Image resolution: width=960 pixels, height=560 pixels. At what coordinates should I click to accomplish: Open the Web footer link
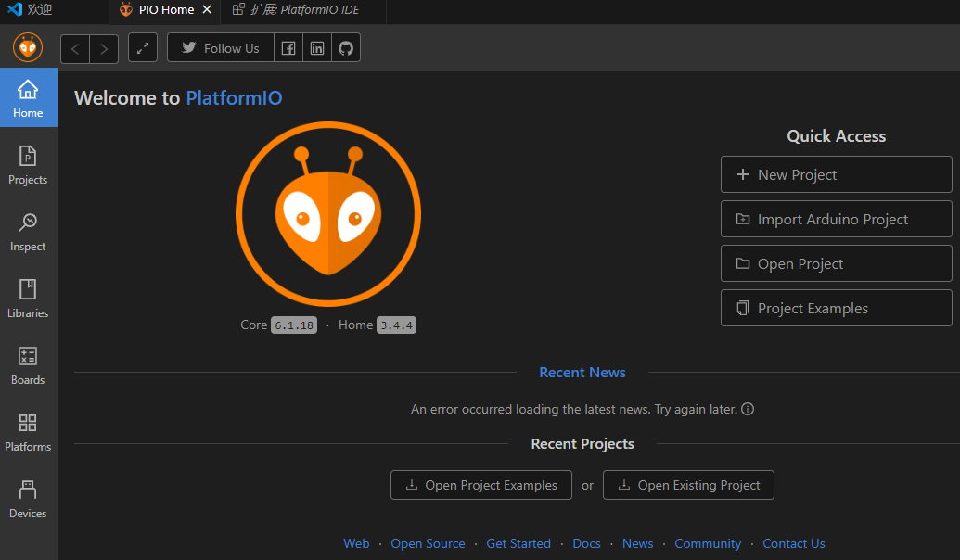(356, 543)
